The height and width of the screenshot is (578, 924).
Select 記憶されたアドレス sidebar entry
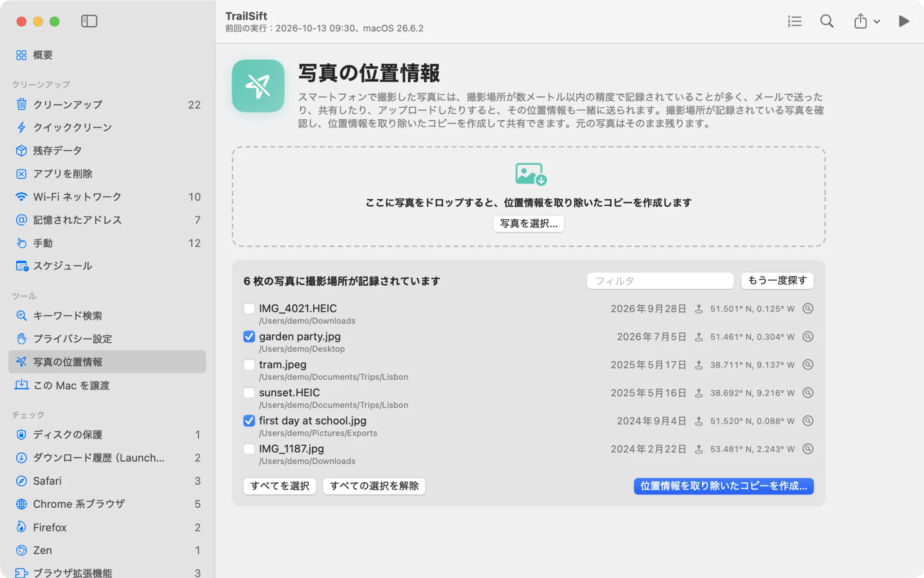[107, 220]
